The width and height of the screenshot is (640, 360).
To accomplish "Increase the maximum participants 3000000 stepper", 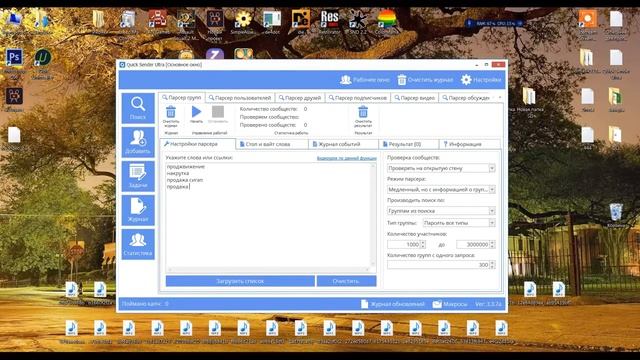I will (492, 242).
